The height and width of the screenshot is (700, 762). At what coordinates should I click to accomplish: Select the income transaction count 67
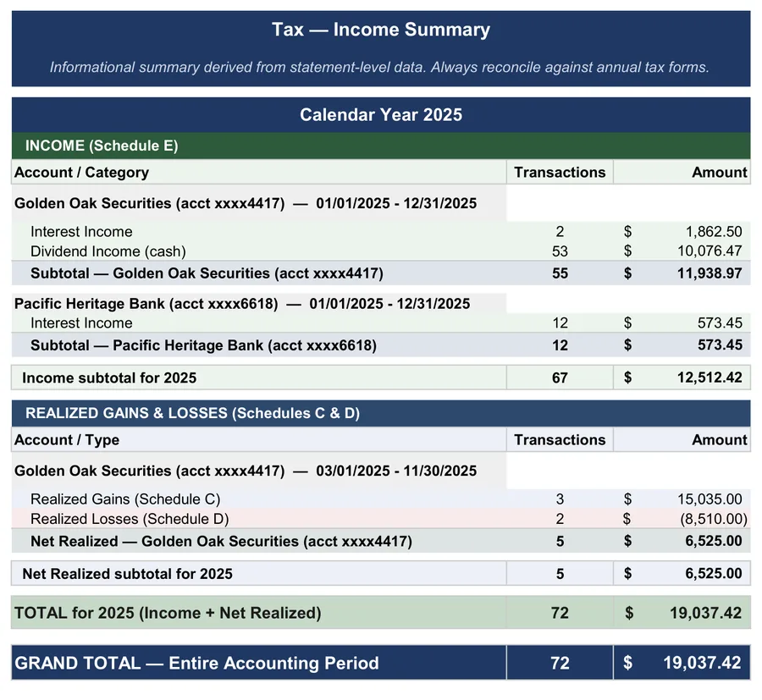tap(560, 378)
